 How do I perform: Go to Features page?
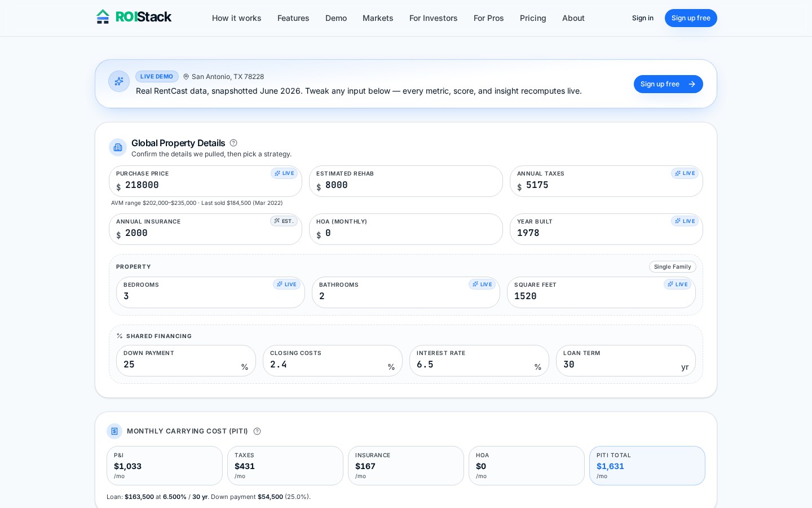click(x=293, y=18)
